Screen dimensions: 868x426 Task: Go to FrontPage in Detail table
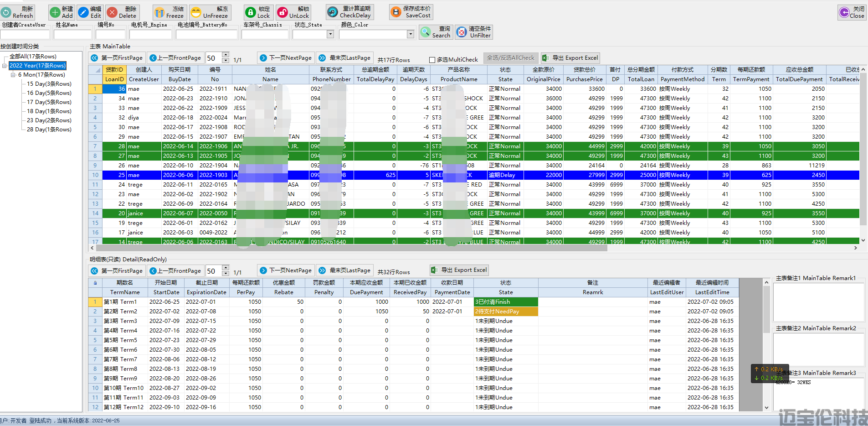175,271
